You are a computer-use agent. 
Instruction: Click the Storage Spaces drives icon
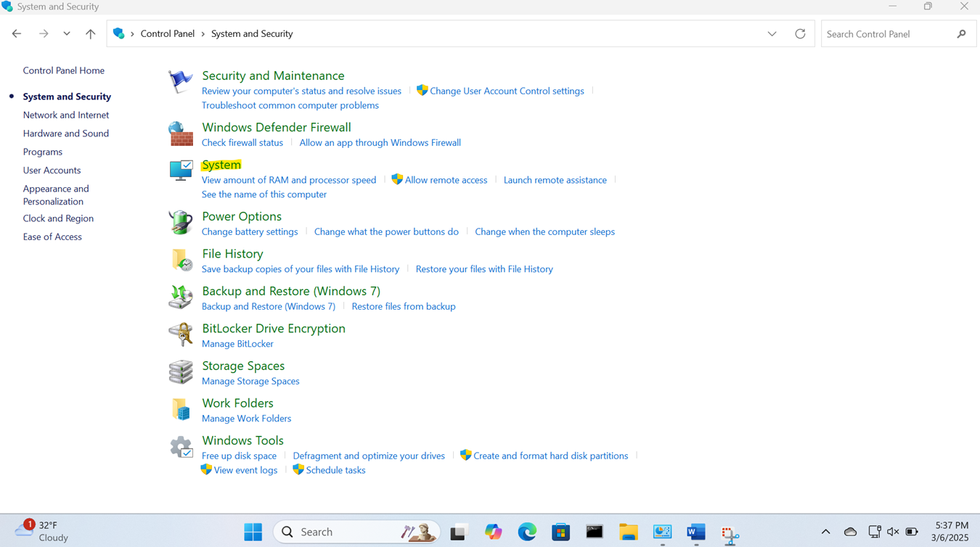click(x=181, y=372)
